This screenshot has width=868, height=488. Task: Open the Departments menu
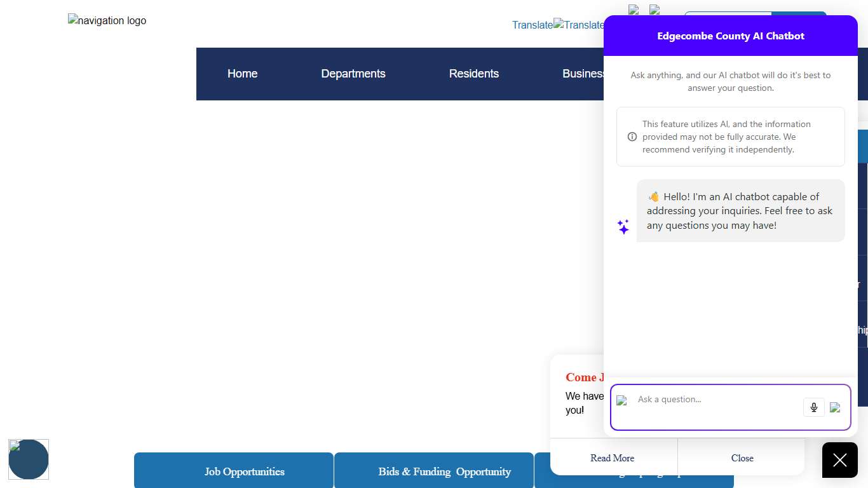pyautogui.click(x=353, y=74)
